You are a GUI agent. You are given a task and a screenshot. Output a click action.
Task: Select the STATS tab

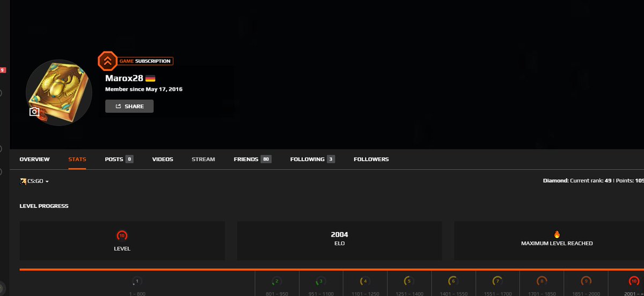click(77, 159)
